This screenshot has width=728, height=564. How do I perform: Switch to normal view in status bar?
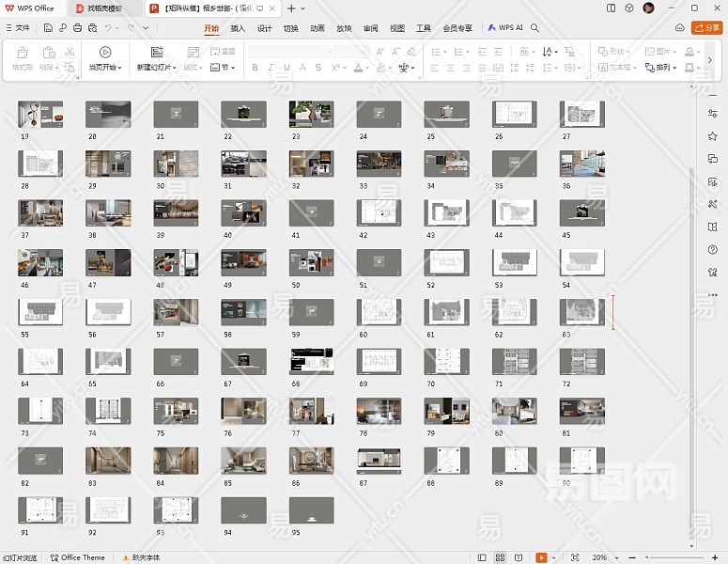(x=482, y=557)
